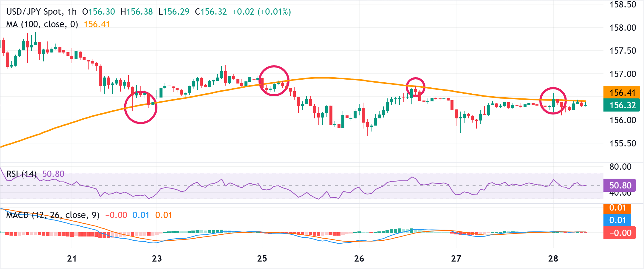Click the +0.02 (+0.01%) change value in header
Screen dimensions: 644x269
click(x=261, y=12)
